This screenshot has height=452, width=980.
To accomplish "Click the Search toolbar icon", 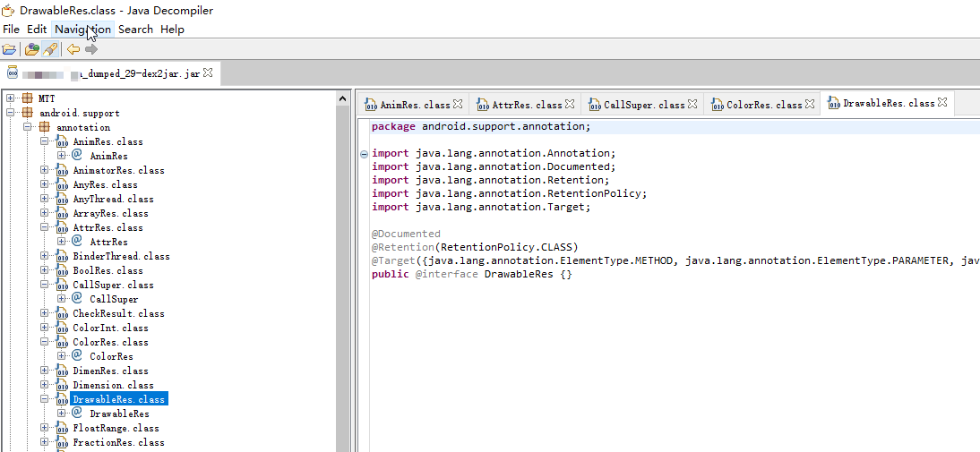I will pyautogui.click(x=51, y=49).
